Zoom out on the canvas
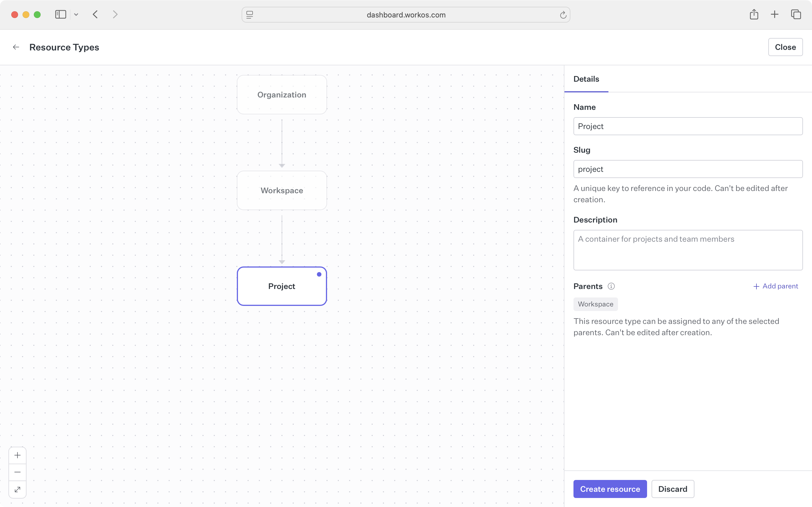This screenshot has height=507, width=812. click(17, 472)
